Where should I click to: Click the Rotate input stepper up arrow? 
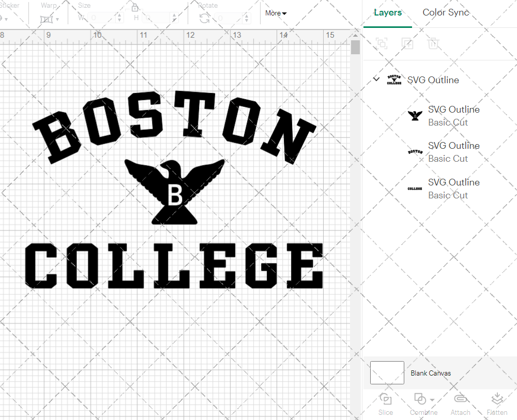pyautogui.click(x=246, y=15)
